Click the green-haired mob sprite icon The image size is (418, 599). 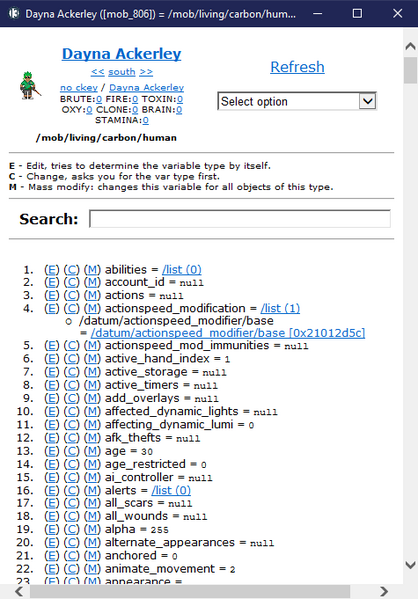(29, 86)
